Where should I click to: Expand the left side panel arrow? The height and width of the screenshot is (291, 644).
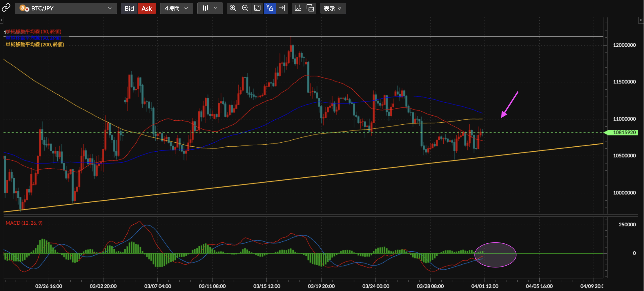(1, 20)
